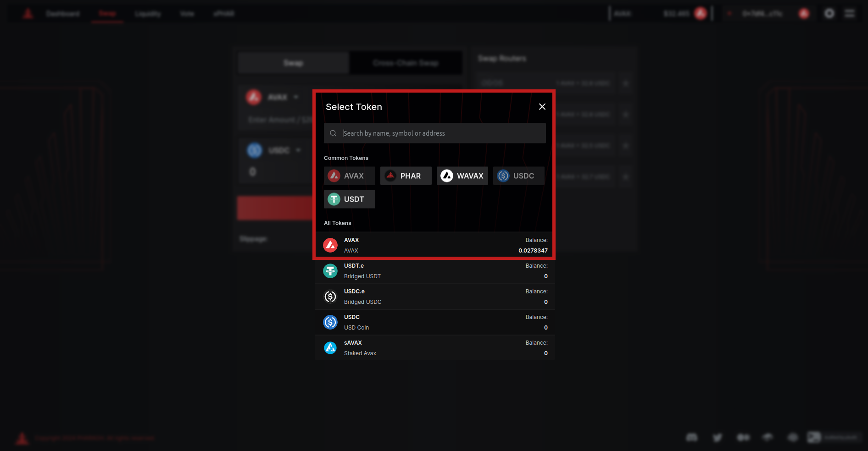Click the Common Tokens heading
The image size is (868, 451).
(x=346, y=158)
